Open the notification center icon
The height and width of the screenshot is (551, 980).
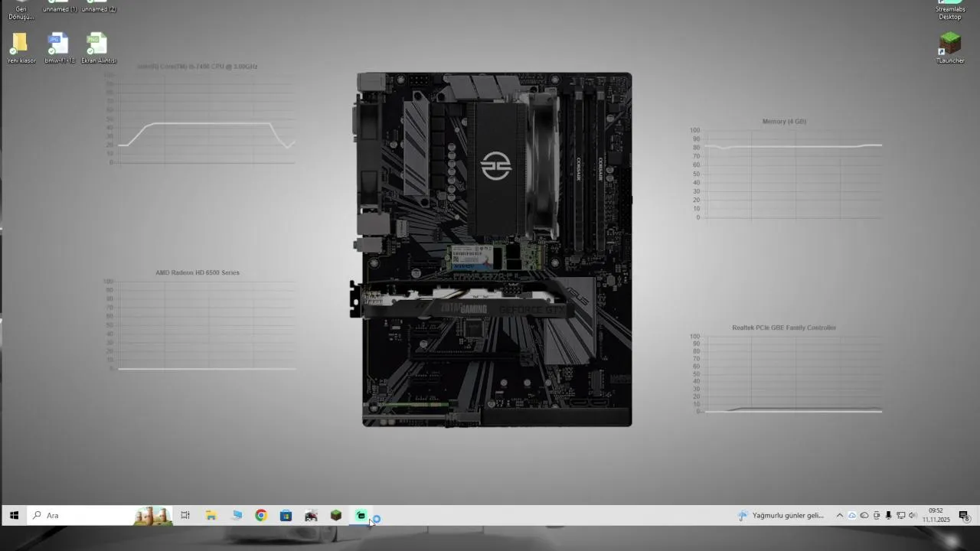(964, 516)
